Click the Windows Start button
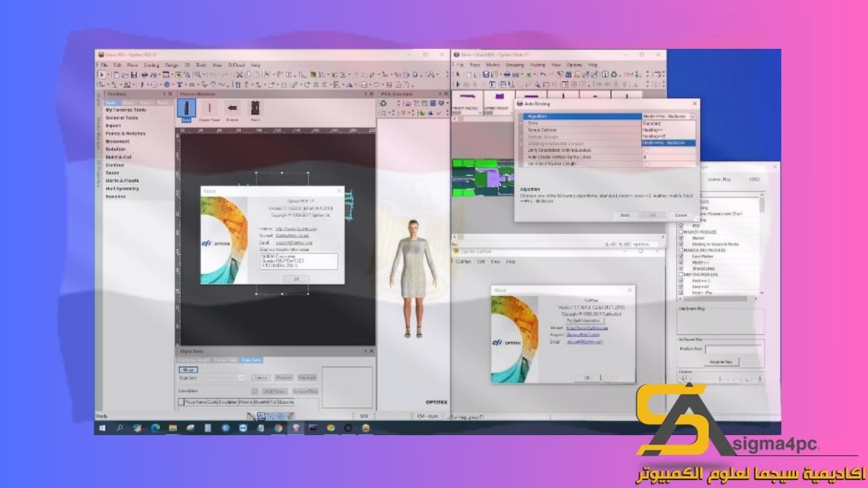The image size is (868, 488). point(103,428)
